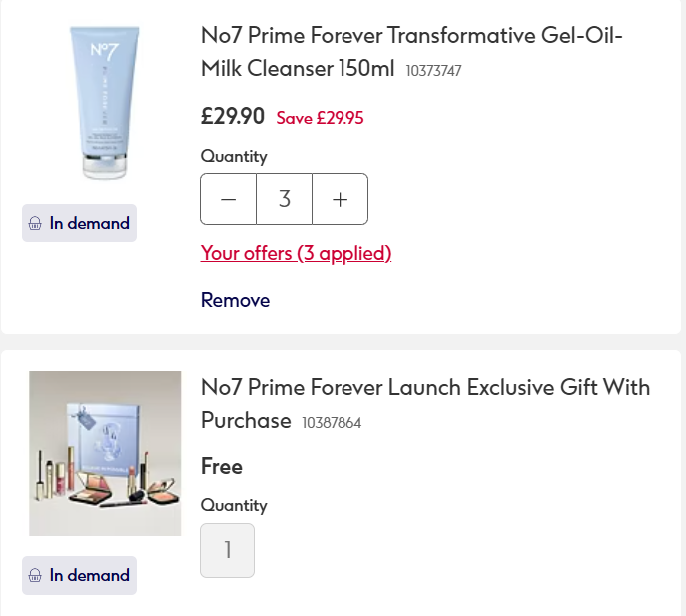Click the product code 10387864
Viewport: 686px width, 616px height.
332,423
